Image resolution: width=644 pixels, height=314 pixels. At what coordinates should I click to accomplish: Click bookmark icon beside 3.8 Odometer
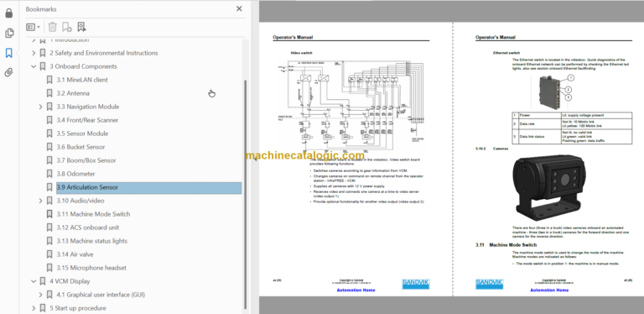point(49,174)
